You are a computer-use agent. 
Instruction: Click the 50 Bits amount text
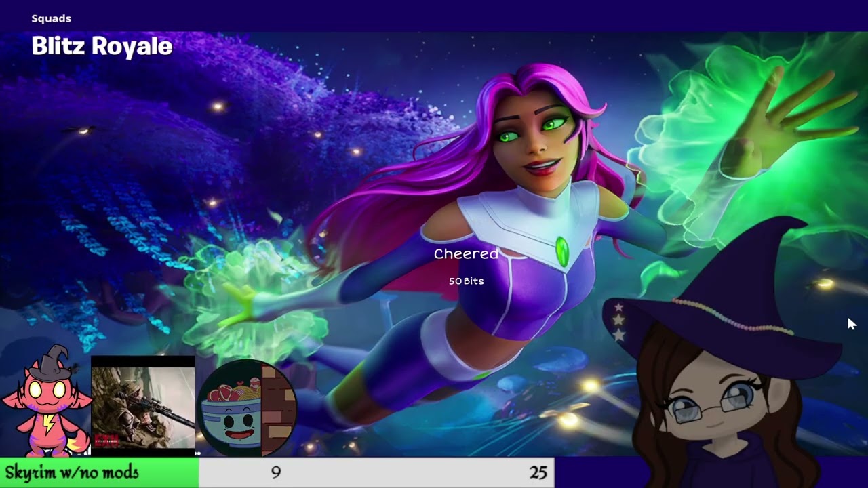(x=466, y=281)
